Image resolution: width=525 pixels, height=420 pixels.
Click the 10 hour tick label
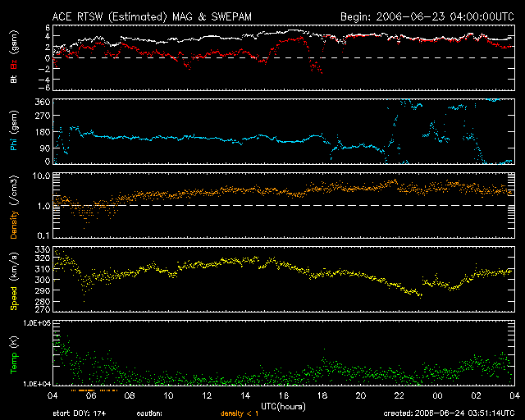point(168,396)
